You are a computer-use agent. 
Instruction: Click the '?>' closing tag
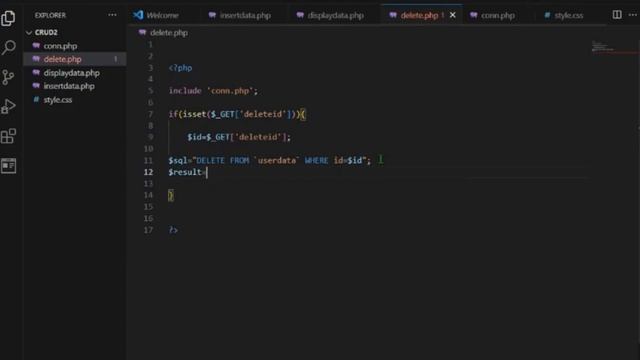[x=173, y=230]
